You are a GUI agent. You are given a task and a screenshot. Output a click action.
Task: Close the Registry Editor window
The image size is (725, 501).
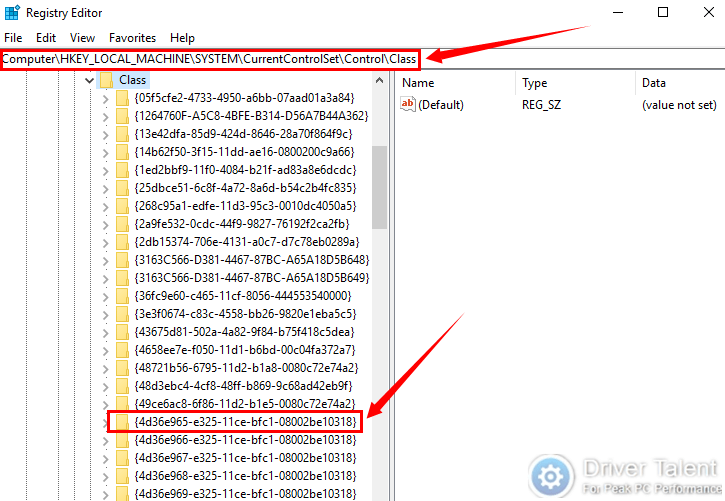click(708, 12)
